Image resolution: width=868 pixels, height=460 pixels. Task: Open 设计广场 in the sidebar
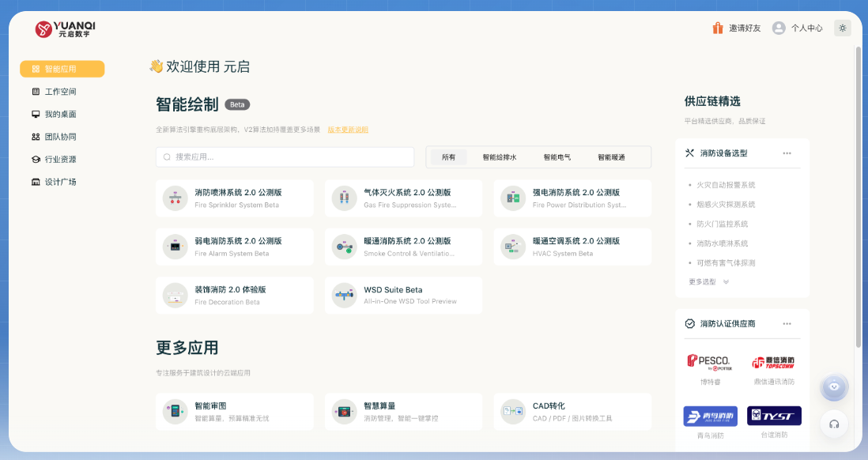tap(62, 182)
